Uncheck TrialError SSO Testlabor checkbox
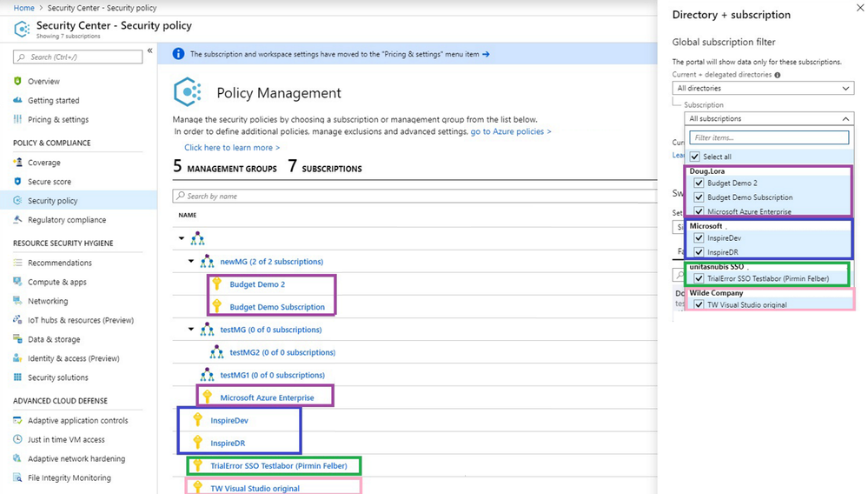This screenshot has width=868, height=494. [x=699, y=278]
